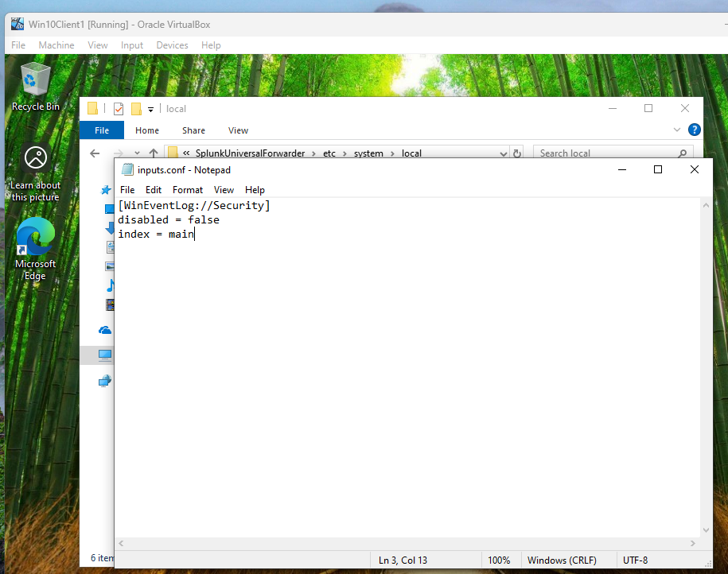Click the local breadcrumb in address bar
The width and height of the screenshot is (728, 574).
[x=412, y=153]
